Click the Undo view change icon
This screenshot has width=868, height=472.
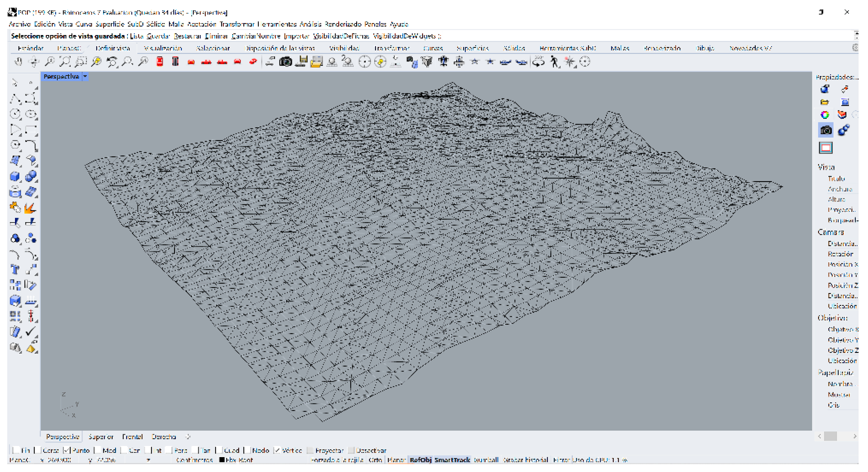click(112, 62)
